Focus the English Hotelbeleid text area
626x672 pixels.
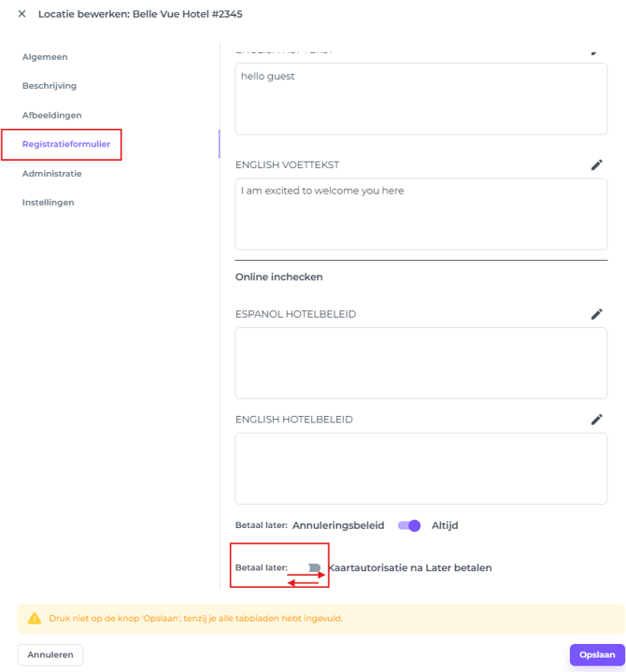[420, 468]
